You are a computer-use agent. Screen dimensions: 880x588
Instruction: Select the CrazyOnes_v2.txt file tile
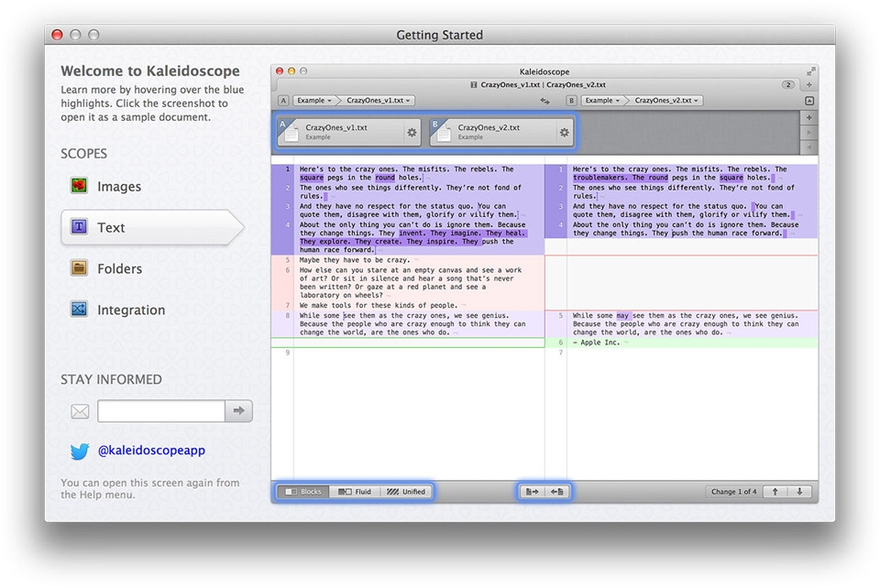click(x=501, y=132)
